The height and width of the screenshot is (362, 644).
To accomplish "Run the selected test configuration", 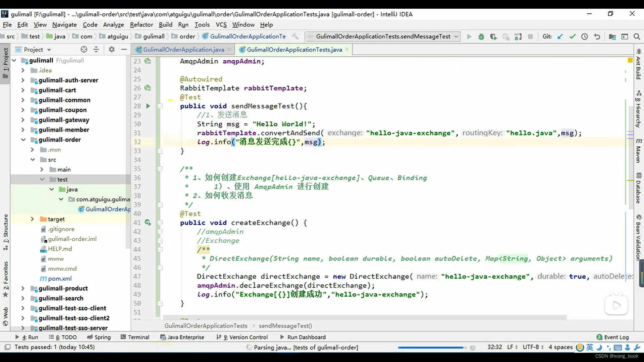I will click(469, 37).
